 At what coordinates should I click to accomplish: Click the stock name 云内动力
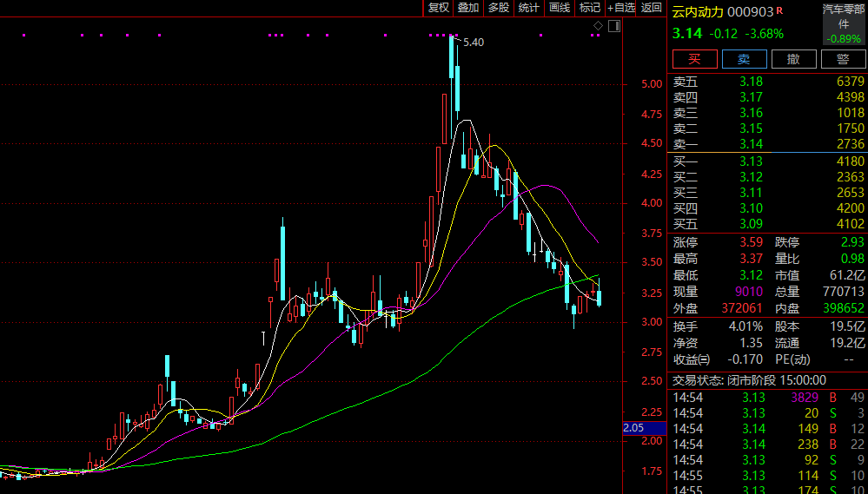(697, 11)
